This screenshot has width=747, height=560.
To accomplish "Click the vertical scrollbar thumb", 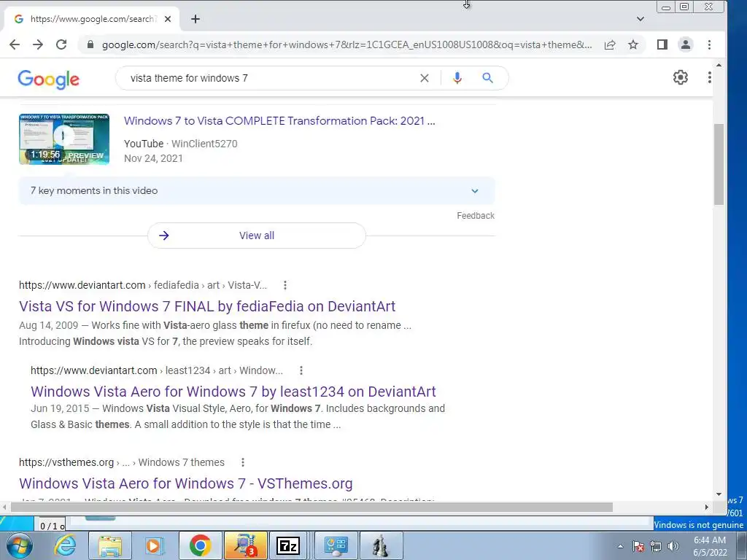I will pos(719,164).
